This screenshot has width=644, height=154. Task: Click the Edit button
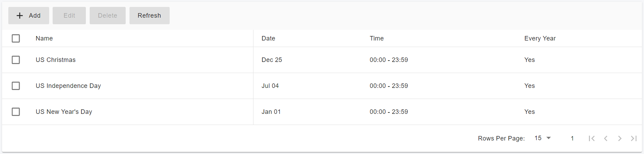[x=69, y=16]
